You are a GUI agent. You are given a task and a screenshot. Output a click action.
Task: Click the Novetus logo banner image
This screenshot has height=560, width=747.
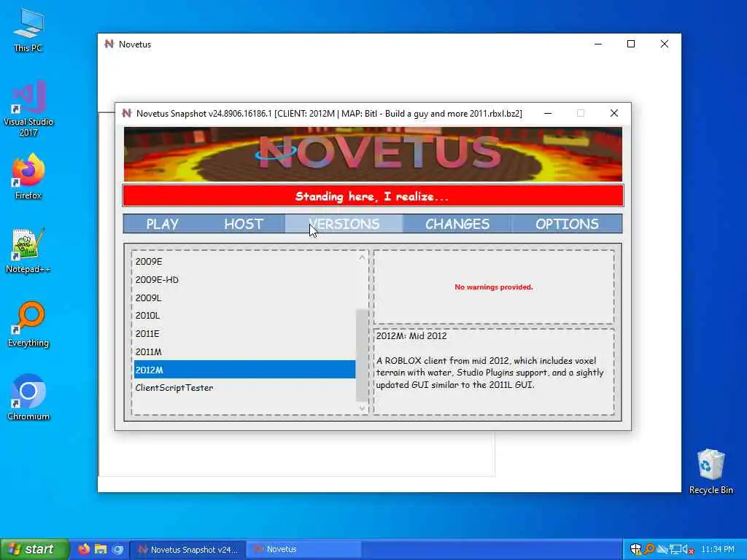373,154
